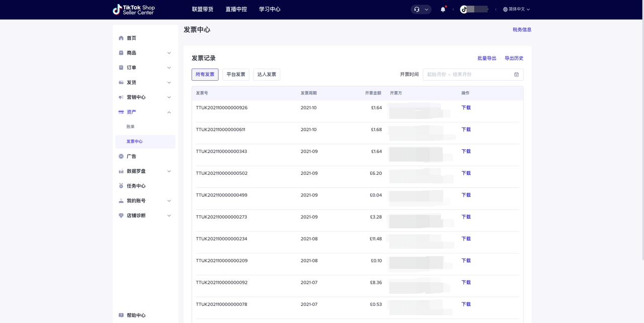This screenshot has height=323, width=644.
Task: Click the megaphone icon for 营销中心
Action: [121, 97]
